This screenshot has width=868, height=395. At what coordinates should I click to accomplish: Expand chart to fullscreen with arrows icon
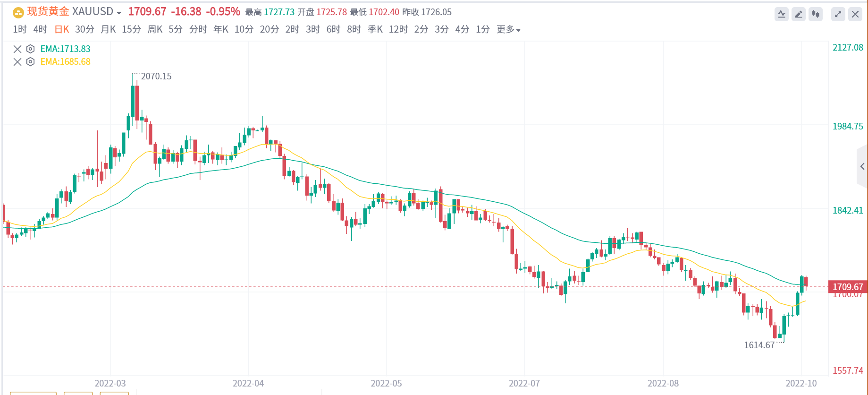838,14
